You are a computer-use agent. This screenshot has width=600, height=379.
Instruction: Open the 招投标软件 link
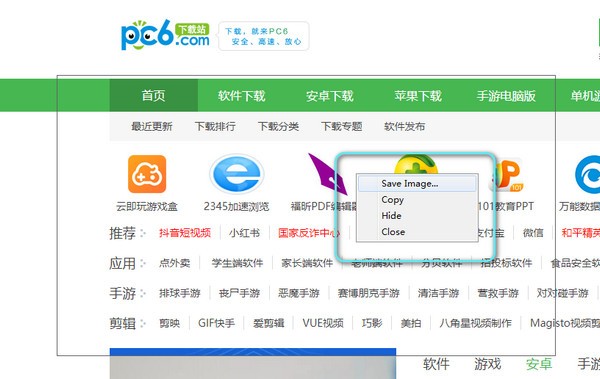click(x=506, y=263)
